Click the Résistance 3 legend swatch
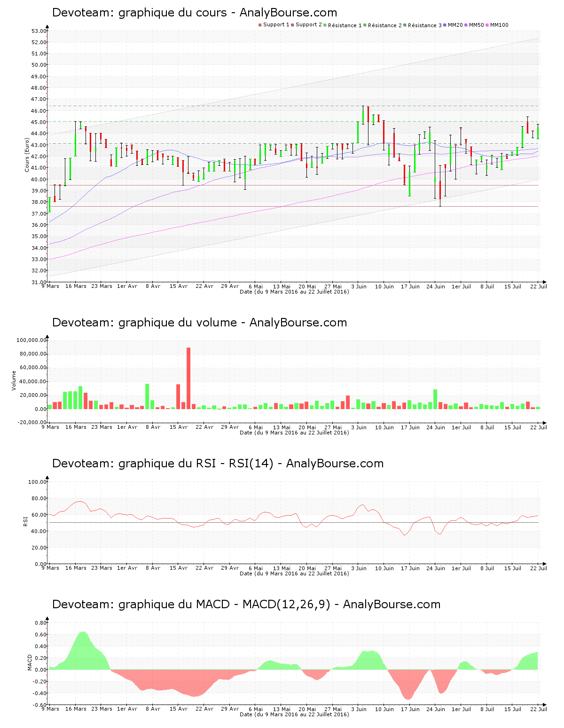 pyautogui.click(x=405, y=25)
